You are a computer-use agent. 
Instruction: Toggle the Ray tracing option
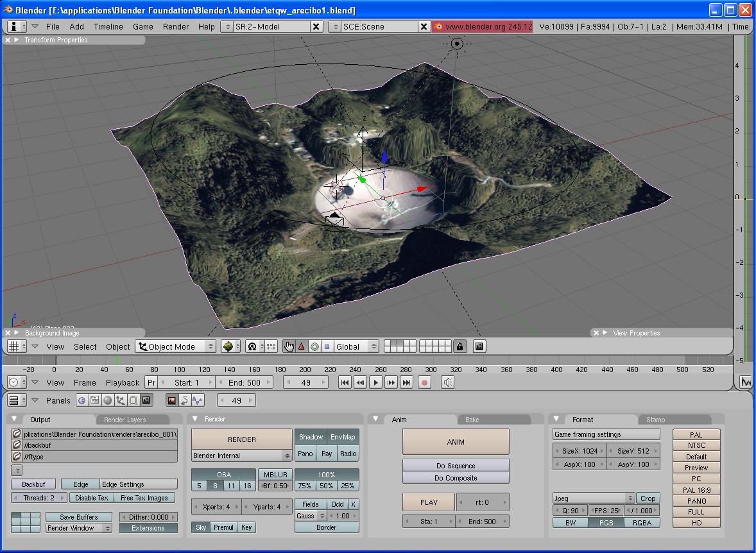click(x=327, y=454)
